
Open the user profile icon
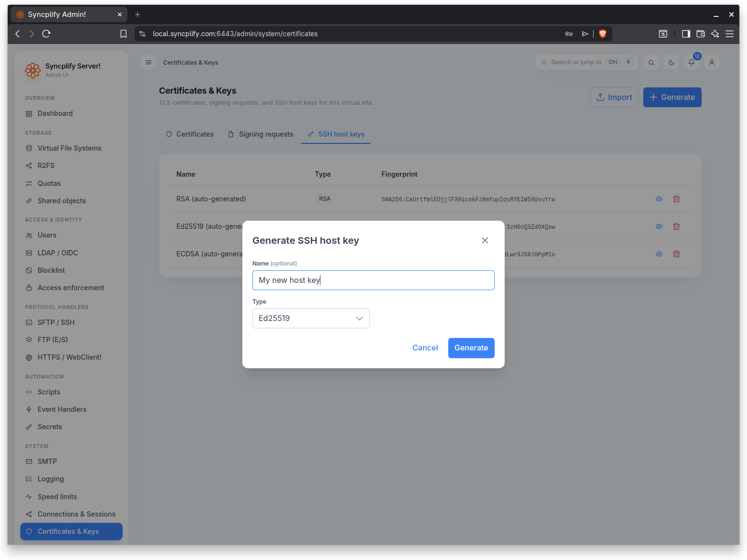pyautogui.click(x=712, y=62)
